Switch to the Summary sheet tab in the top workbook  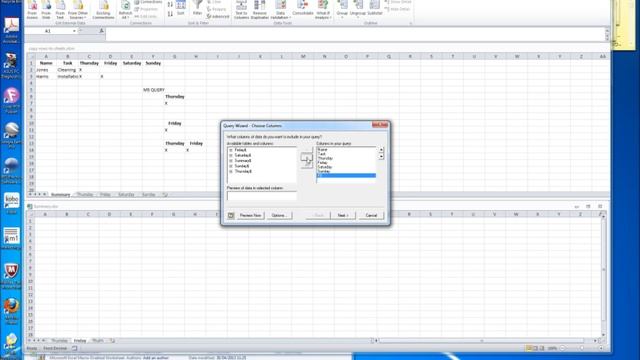[x=60, y=195]
